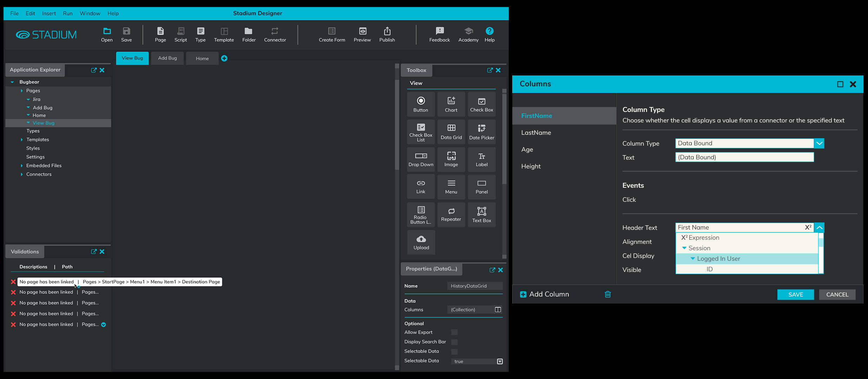The image size is (868, 379).
Task: Click the Connector toolbar icon
Action: tap(275, 35)
